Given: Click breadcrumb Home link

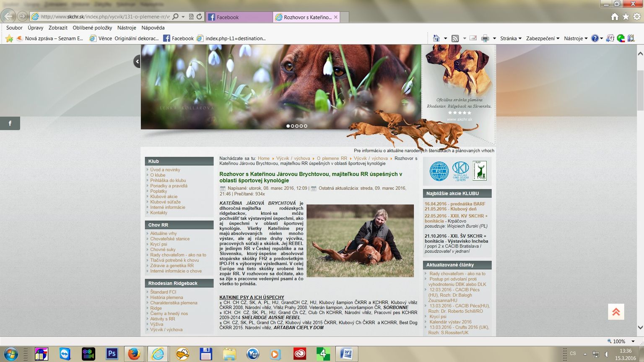Looking at the screenshot, I should [264, 158].
